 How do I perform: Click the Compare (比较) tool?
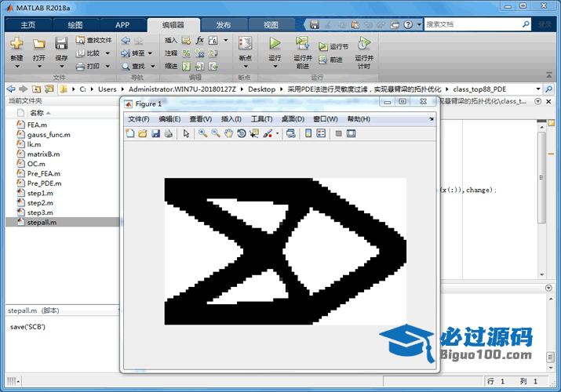(x=88, y=53)
